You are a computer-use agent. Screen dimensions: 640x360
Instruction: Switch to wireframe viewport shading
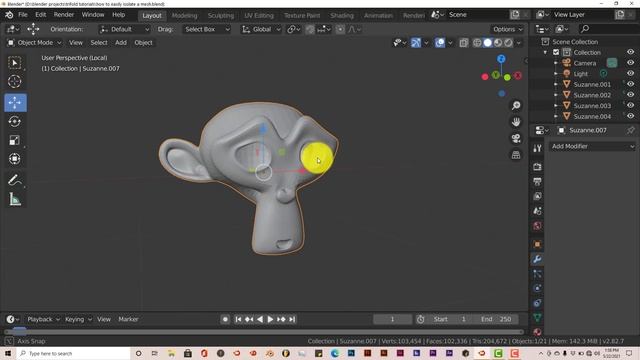pyautogui.click(x=477, y=43)
